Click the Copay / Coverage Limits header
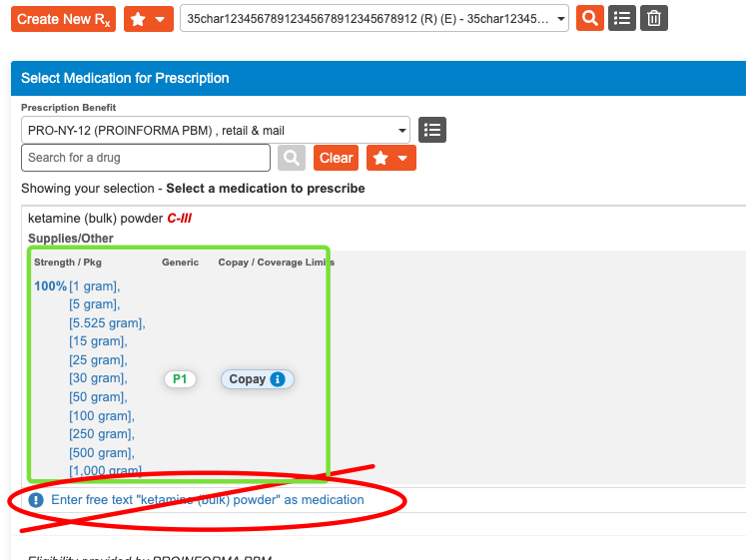The width and height of the screenshot is (746, 560). pos(277,263)
